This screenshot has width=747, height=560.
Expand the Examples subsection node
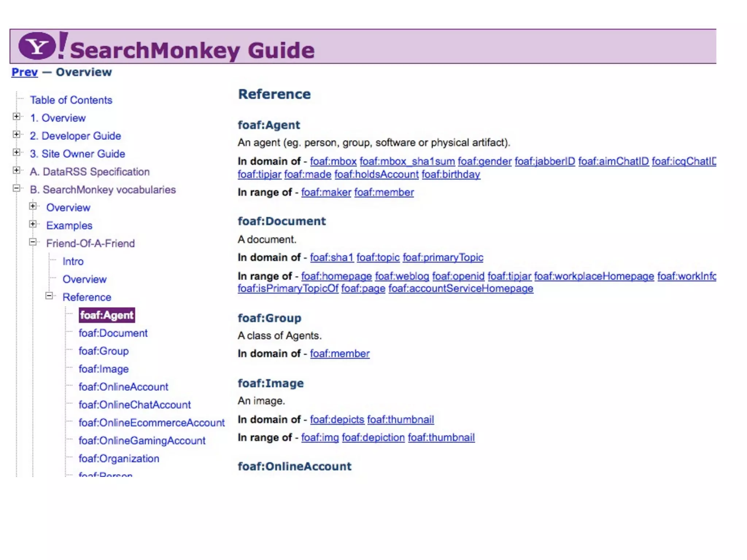[33, 224]
